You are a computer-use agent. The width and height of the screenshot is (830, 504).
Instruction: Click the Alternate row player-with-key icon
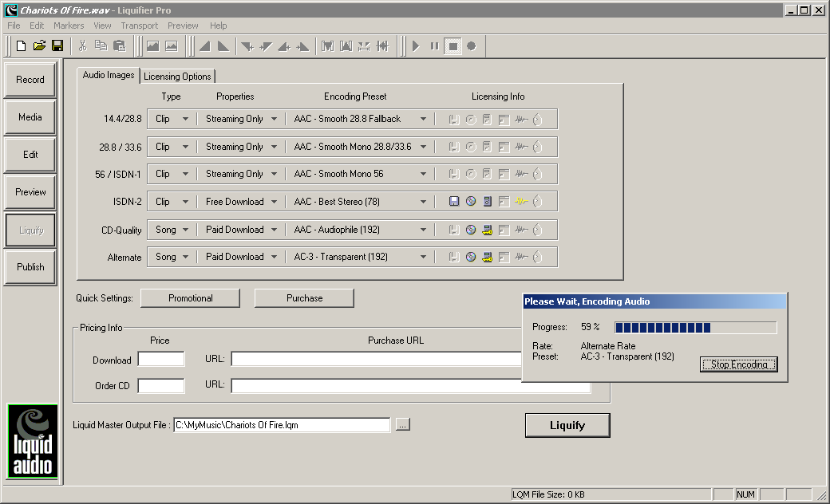point(488,257)
